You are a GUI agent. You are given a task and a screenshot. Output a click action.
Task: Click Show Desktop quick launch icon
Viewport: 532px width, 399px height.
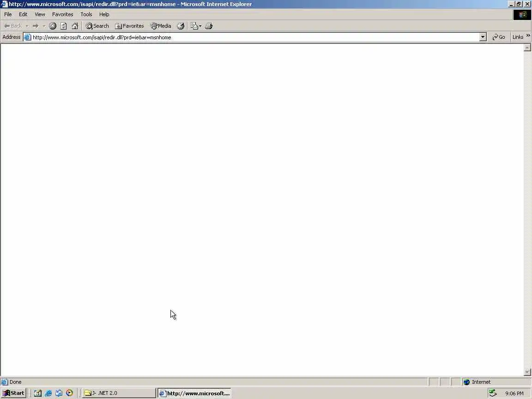(x=38, y=393)
